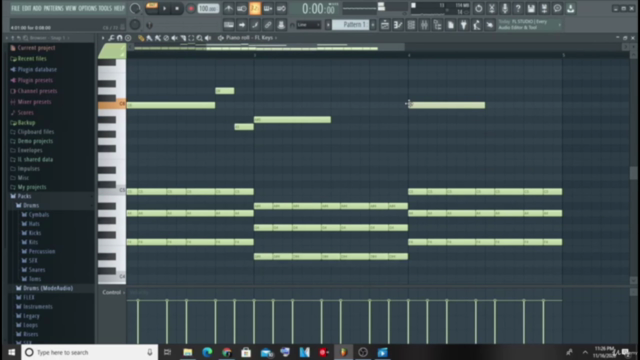Viewport: 640px width, 360px height.
Task: Select the Delete tool in piano roll toolbar
Action: (166, 38)
